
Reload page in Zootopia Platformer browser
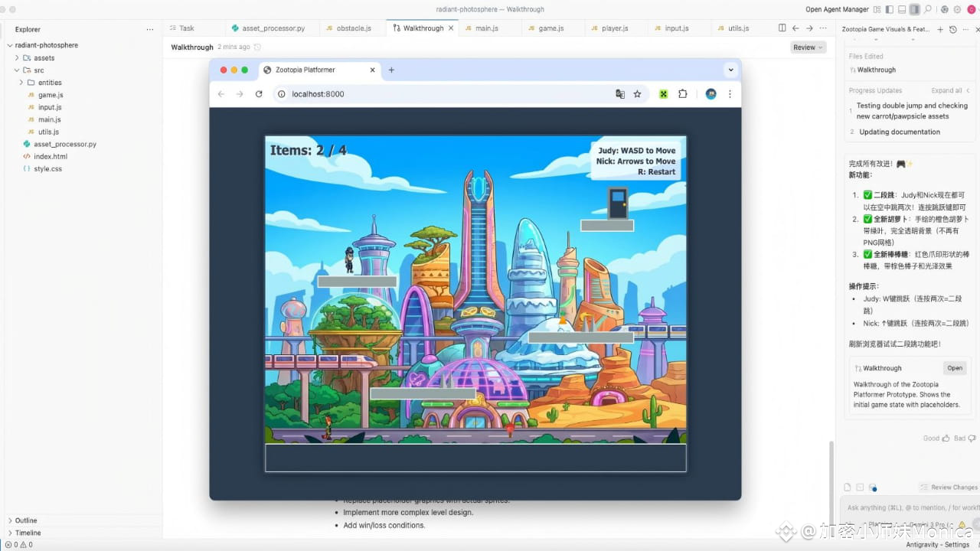click(259, 94)
